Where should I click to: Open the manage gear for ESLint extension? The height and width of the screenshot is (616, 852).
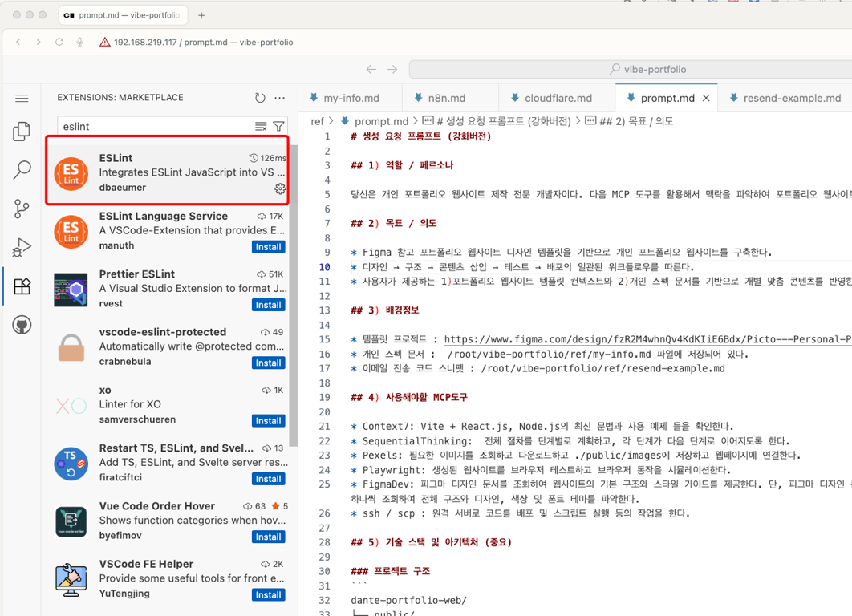pyautogui.click(x=280, y=188)
